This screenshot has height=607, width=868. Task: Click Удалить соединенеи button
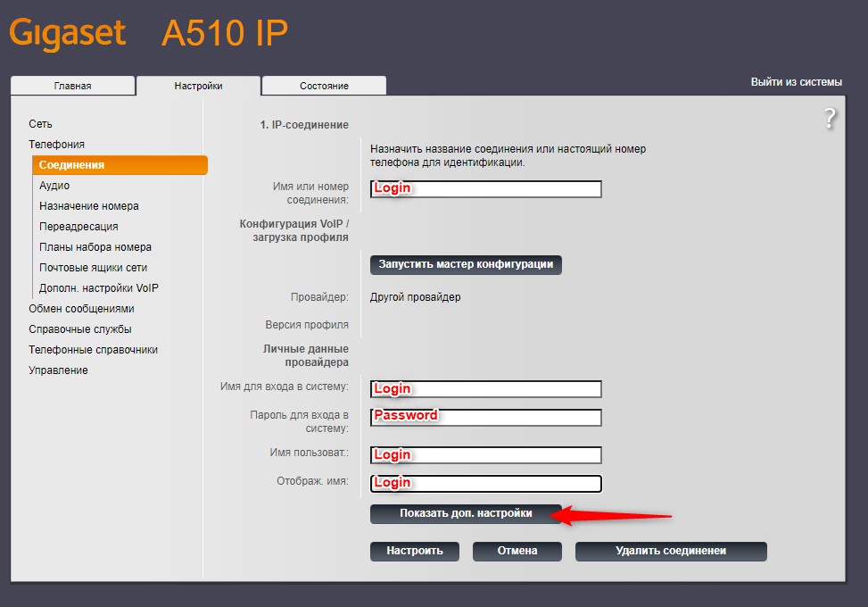(x=671, y=552)
